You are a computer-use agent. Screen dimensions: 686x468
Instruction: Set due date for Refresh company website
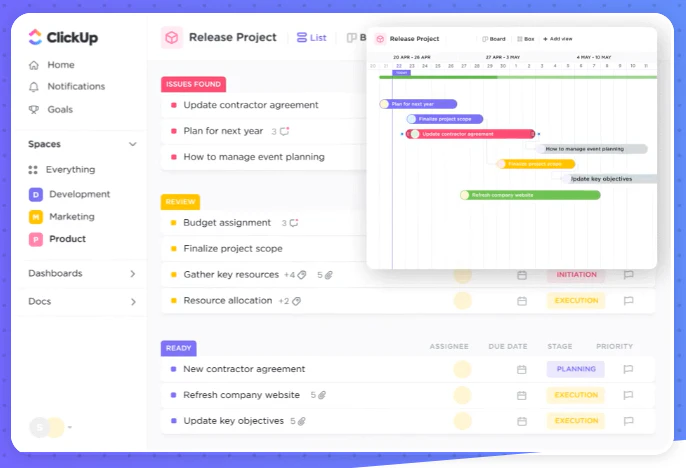pos(522,395)
